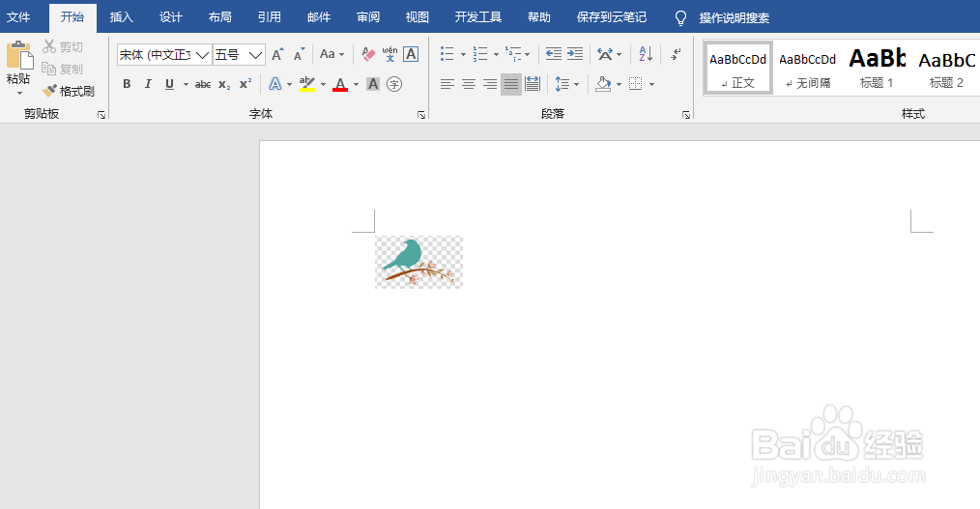Screen dimensions: 980x509
Task: Open paragraph shading paint bucket
Action: 603,84
